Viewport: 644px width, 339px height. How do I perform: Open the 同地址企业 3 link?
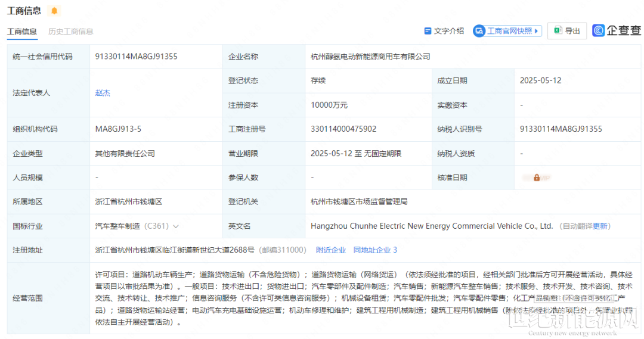pos(375,250)
